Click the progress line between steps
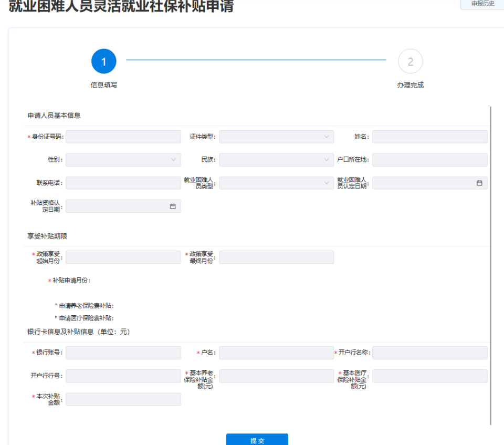 [257, 60]
